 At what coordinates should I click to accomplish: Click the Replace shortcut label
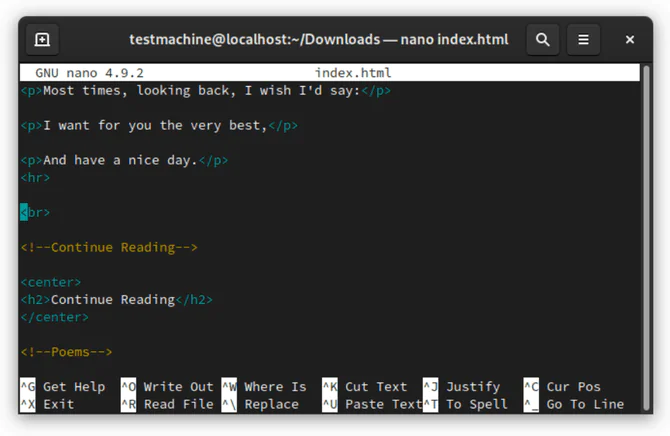click(x=271, y=404)
